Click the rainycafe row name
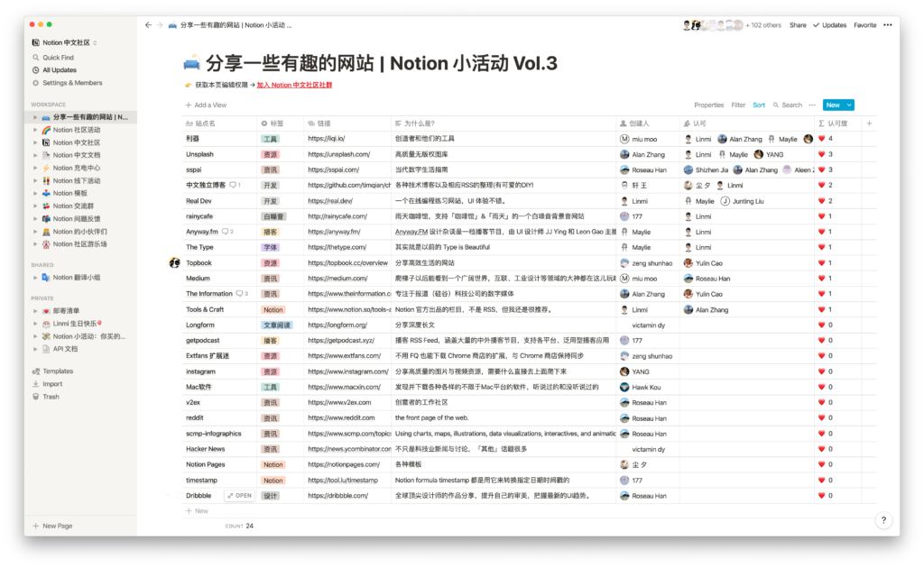 click(199, 216)
